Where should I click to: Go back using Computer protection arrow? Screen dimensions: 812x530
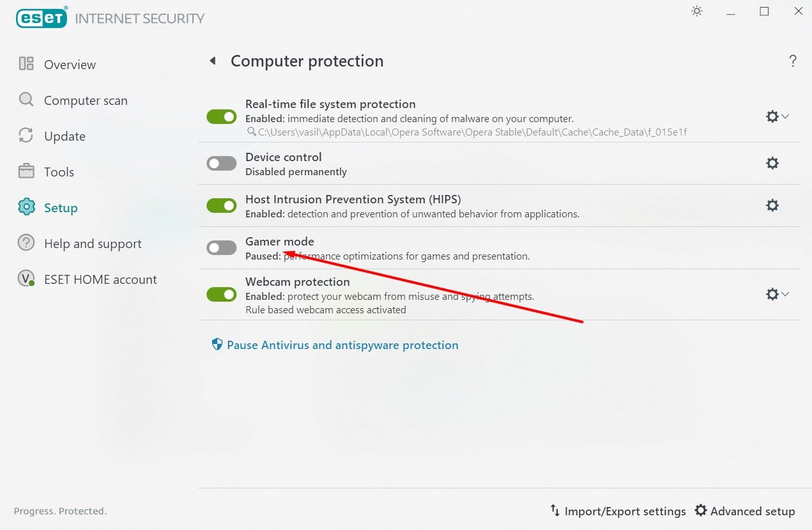click(x=213, y=61)
